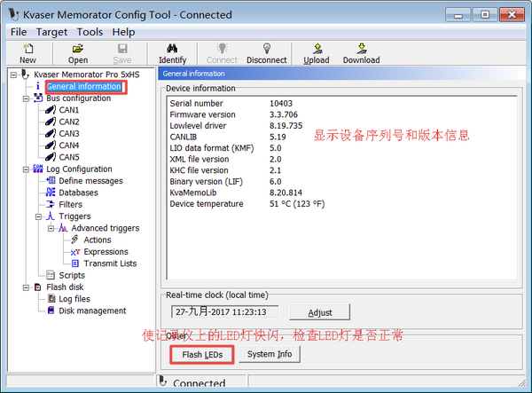Screen dimensions: 532x393
Task: Click the Upload toolbar icon
Action: coord(317,49)
